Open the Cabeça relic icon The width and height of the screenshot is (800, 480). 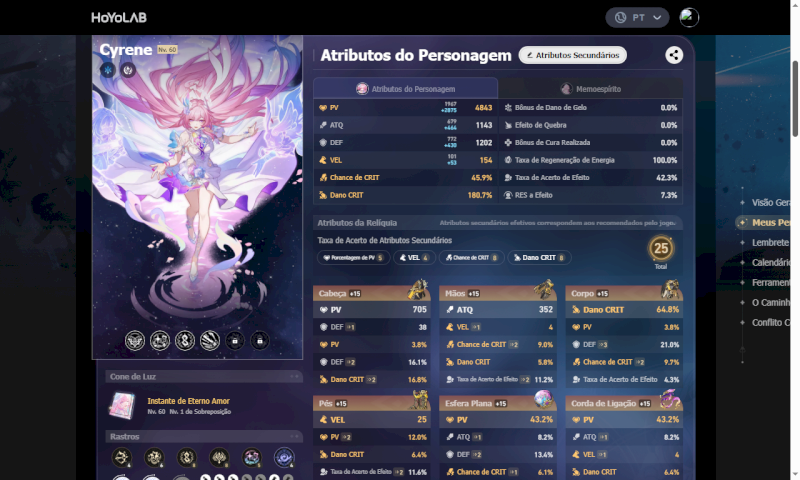(x=418, y=289)
